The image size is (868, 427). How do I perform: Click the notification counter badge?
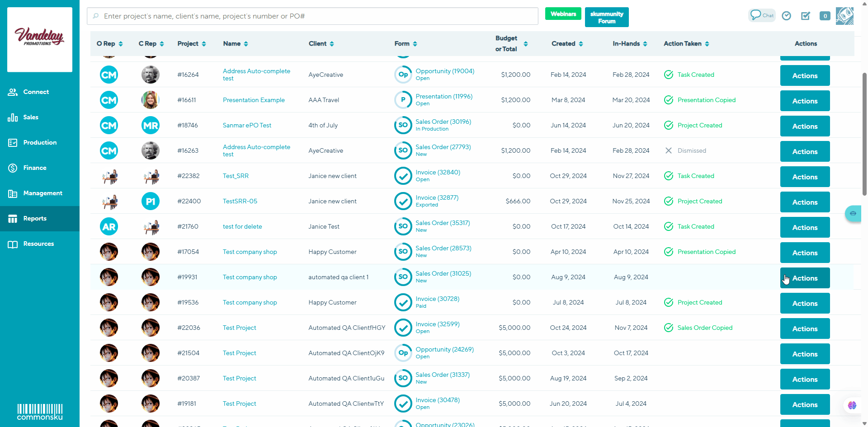point(825,16)
